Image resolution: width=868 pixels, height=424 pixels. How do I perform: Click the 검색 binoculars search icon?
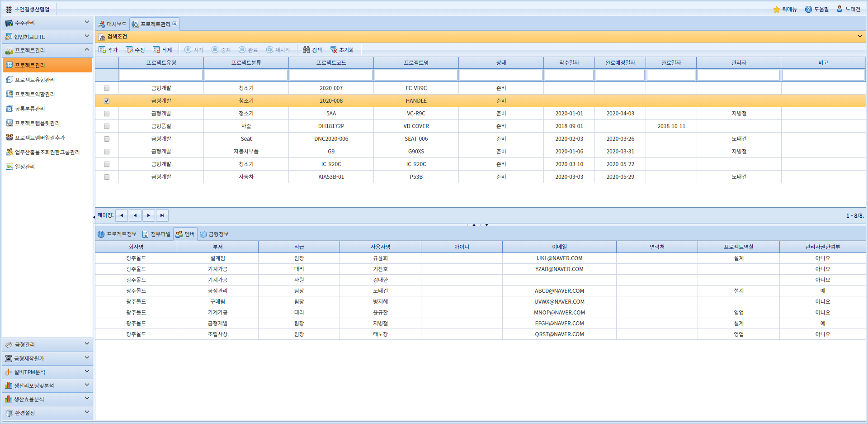[x=307, y=50]
